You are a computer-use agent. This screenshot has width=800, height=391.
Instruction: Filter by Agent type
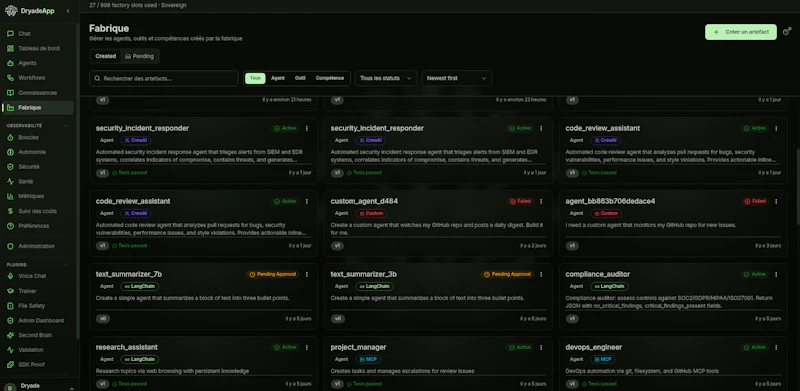[x=278, y=78]
